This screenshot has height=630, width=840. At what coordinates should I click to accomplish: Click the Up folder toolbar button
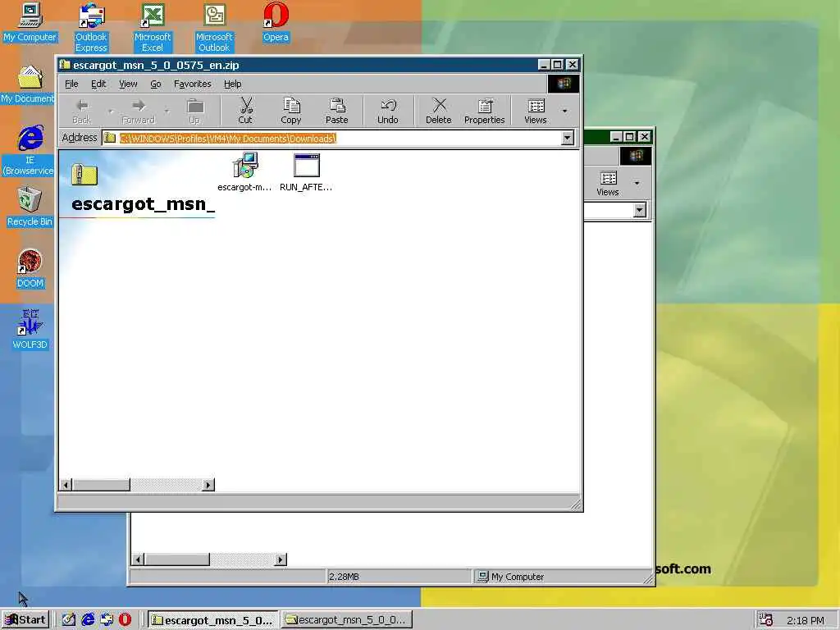pyautogui.click(x=194, y=111)
